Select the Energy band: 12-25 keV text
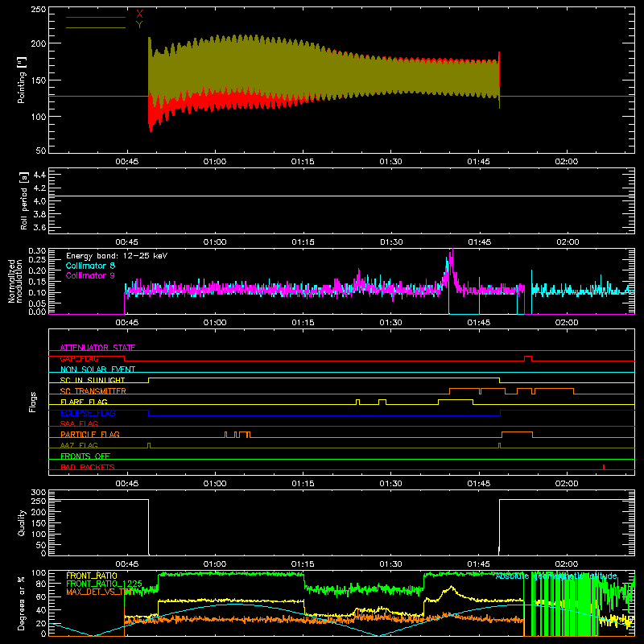The image size is (644, 644). point(117,256)
